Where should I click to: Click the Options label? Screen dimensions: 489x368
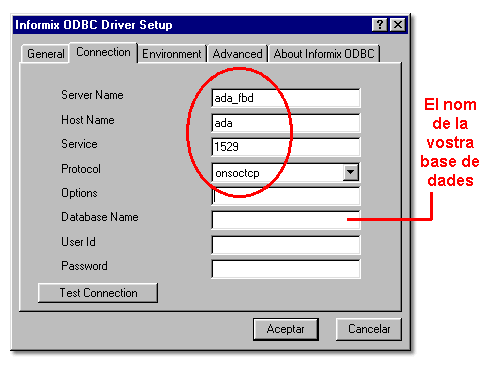point(79,193)
